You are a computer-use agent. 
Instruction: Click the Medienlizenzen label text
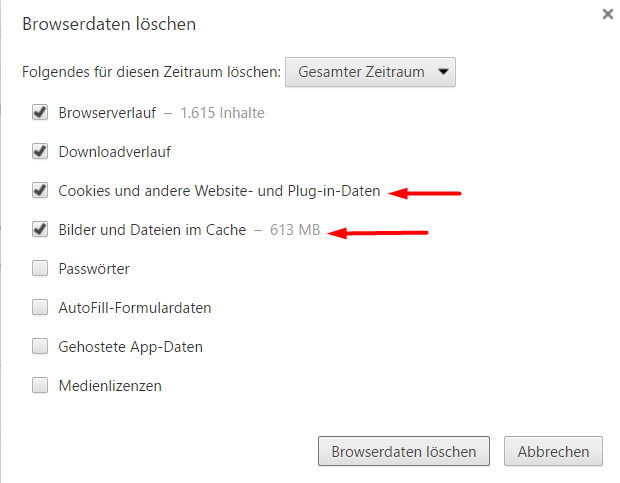click(110, 385)
